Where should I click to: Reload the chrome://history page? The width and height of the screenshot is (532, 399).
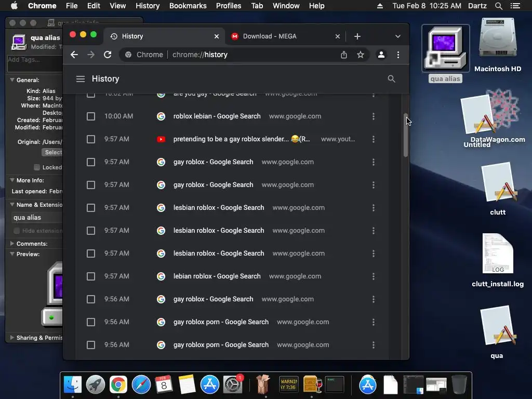tap(108, 55)
